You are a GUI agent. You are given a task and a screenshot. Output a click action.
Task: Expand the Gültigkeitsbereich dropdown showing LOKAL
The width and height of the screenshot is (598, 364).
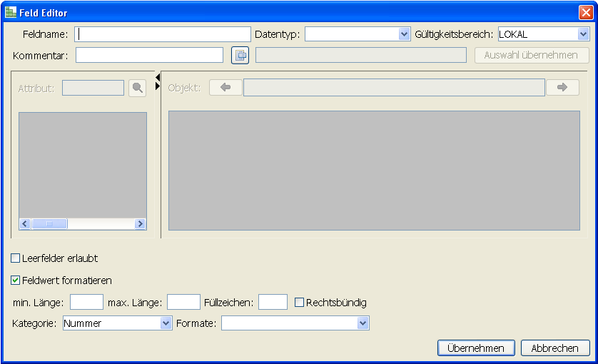[583, 34]
